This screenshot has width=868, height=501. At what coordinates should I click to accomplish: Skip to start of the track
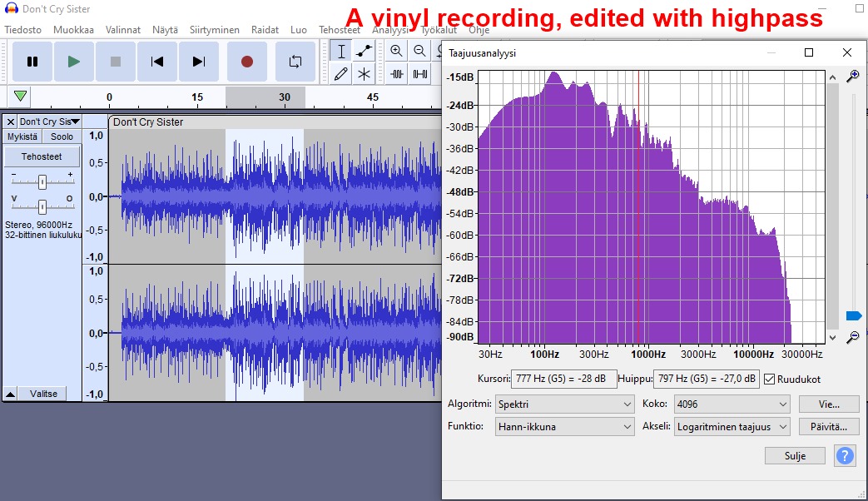point(157,62)
